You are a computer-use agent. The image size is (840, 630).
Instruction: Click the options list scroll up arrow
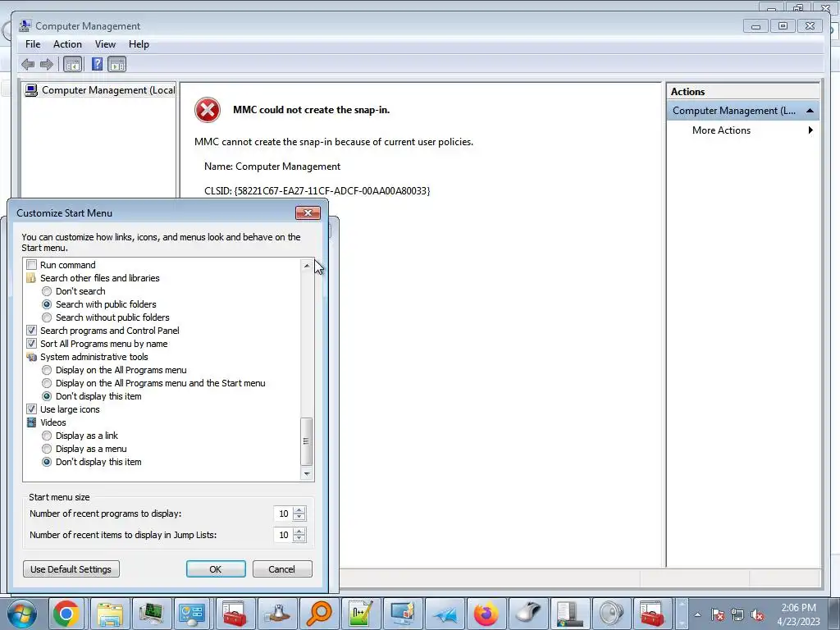[307, 265]
